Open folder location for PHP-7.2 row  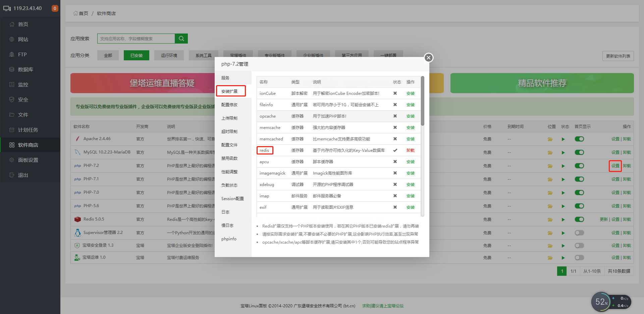pyautogui.click(x=550, y=166)
